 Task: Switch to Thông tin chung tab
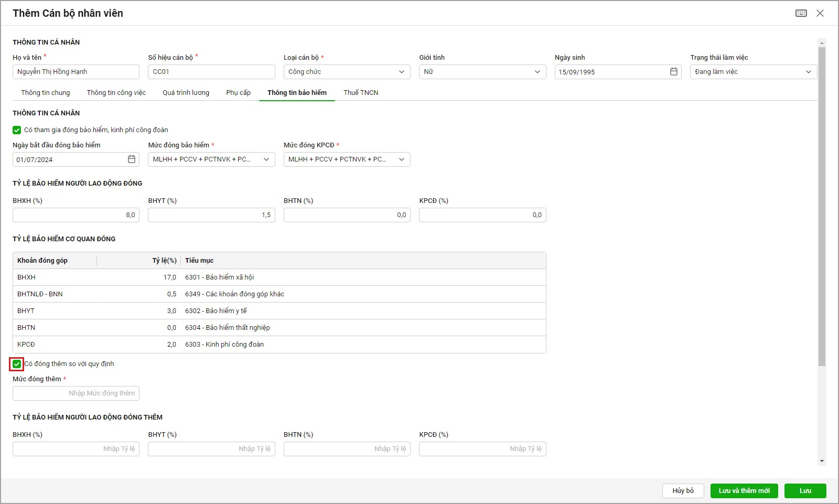click(46, 93)
